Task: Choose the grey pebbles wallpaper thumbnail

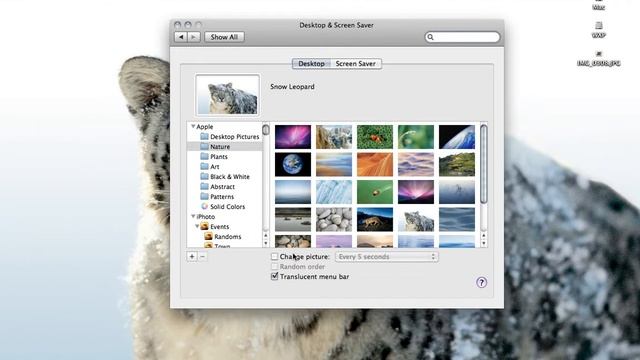Action: pyautogui.click(x=334, y=220)
